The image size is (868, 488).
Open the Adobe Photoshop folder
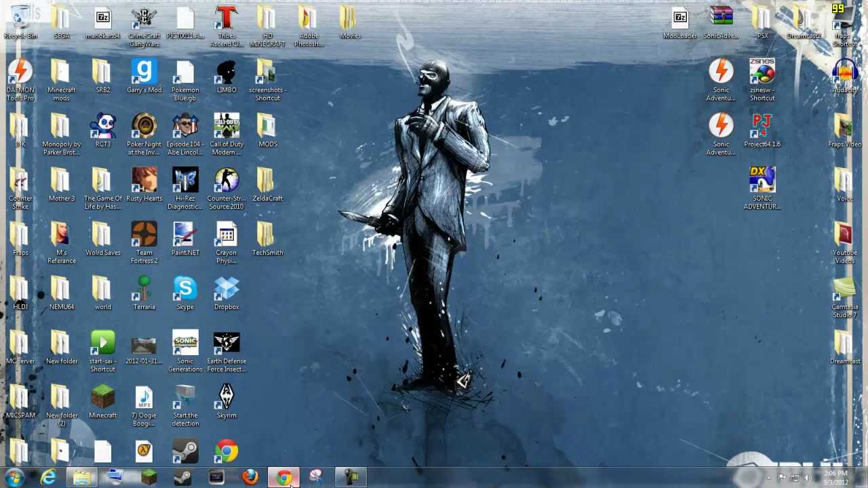point(309,26)
